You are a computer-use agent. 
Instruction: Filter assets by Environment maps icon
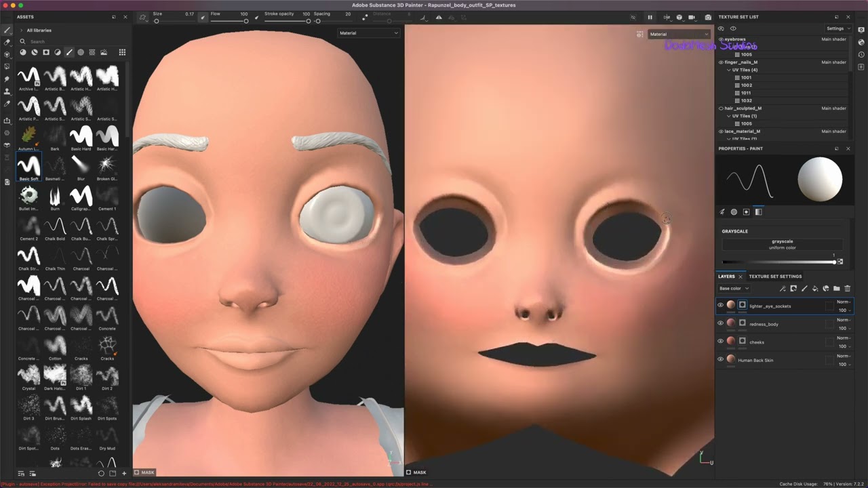104,52
